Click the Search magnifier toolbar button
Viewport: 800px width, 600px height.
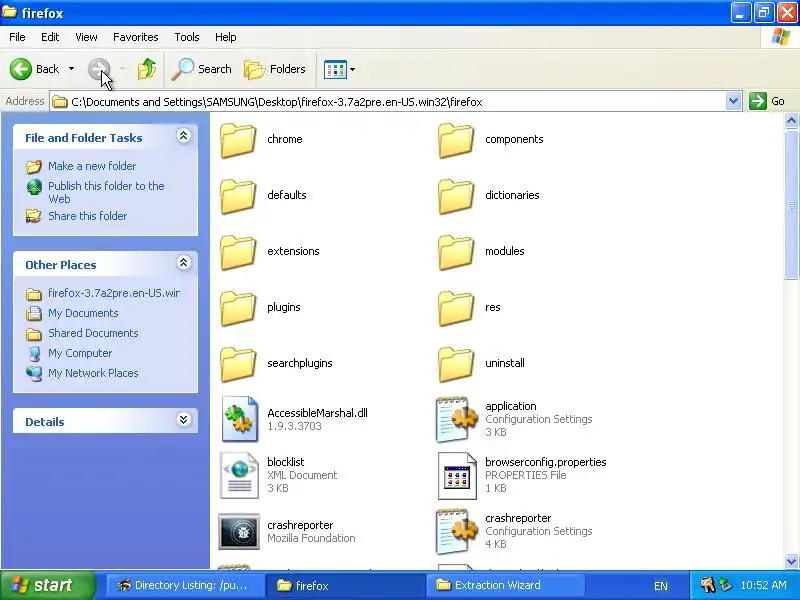click(202, 69)
